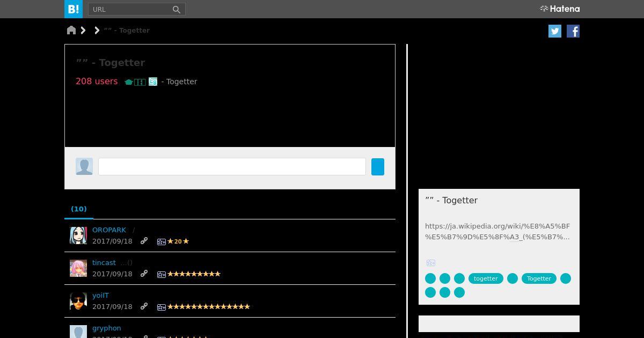Open the OROPARK username link
Image resolution: width=644 pixels, height=338 pixels.
(109, 230)
